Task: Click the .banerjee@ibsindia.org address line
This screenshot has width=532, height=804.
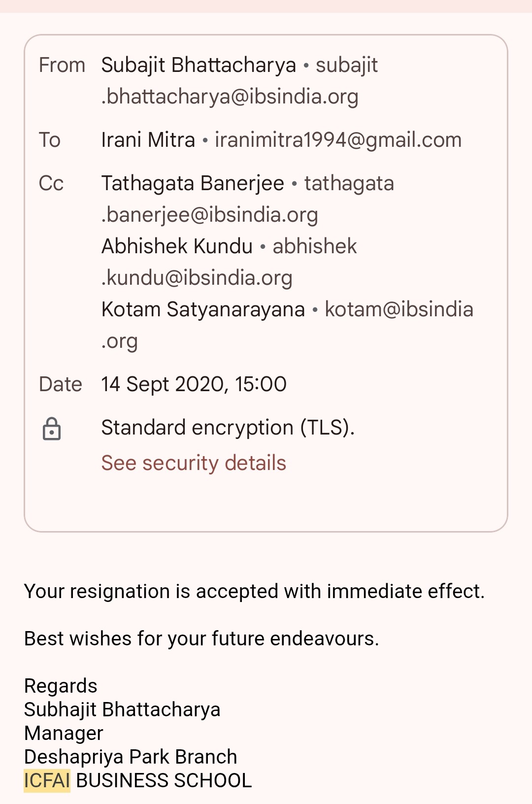Action: point(209,215)
